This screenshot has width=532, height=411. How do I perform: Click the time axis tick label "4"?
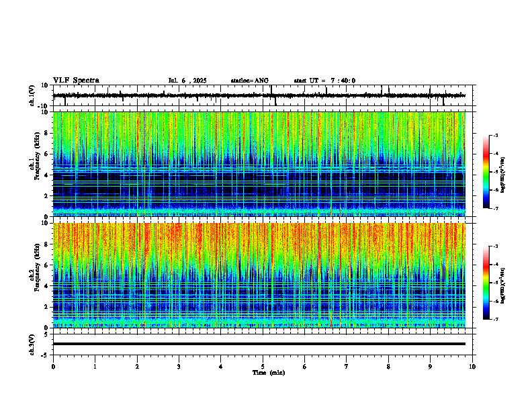221,367
